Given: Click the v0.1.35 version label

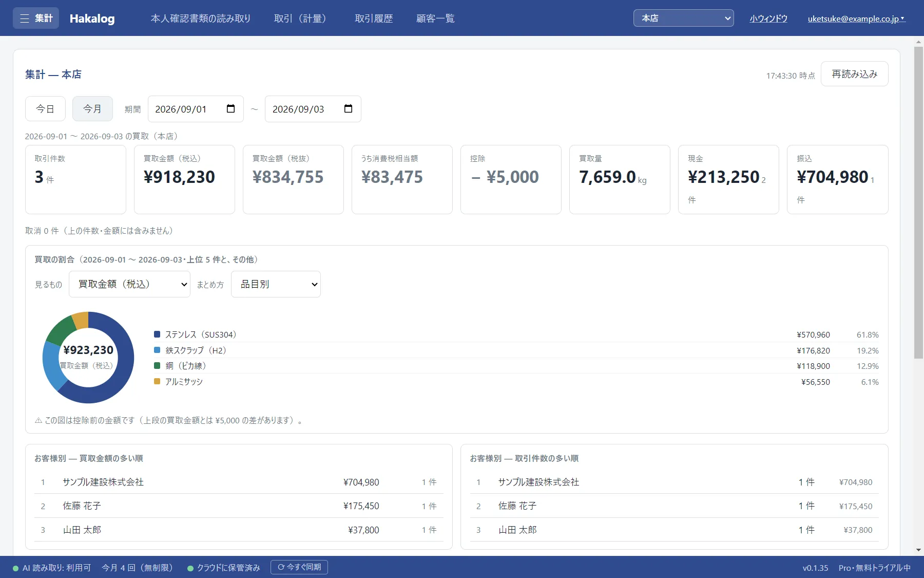Looking at the screenshot, I should [x=815, y=568].
